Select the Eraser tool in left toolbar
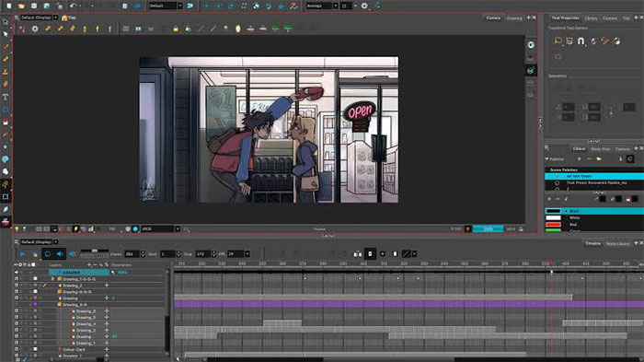 point(6,85)
